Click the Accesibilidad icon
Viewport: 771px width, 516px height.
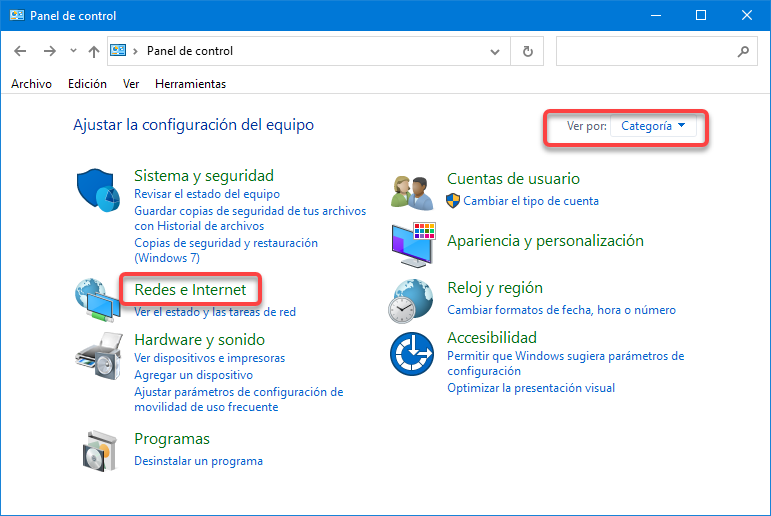412,354
